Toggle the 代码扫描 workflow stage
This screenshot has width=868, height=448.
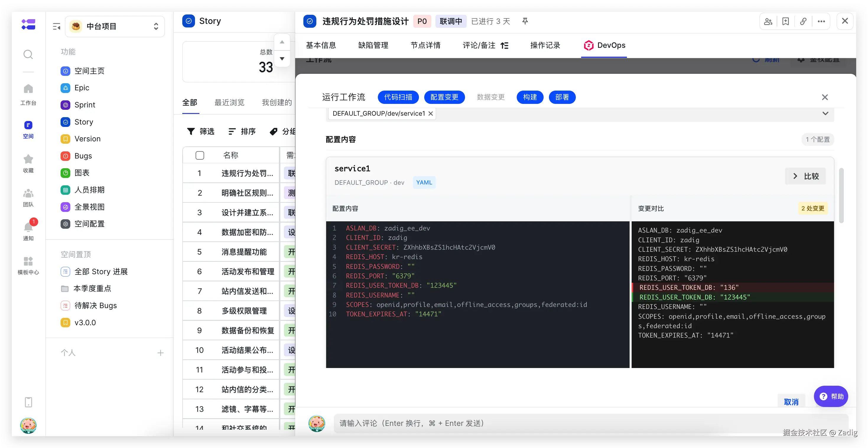pos(398,97)
